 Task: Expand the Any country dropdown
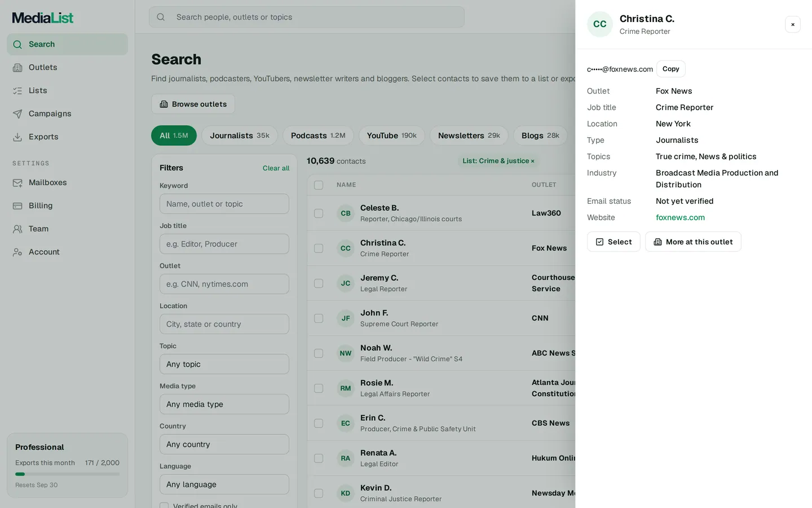[224, 444]
